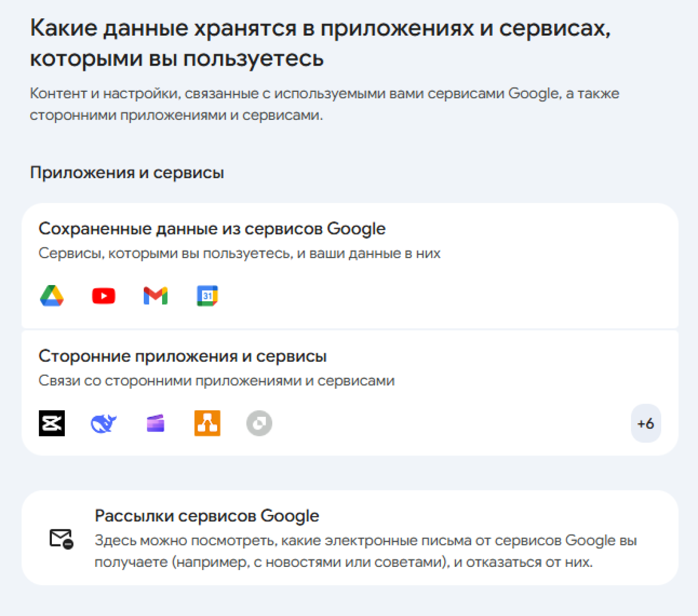Select the Приложения и сервисы section header
698x616 pixels.
pyautogui.click(x=127, y=172)
